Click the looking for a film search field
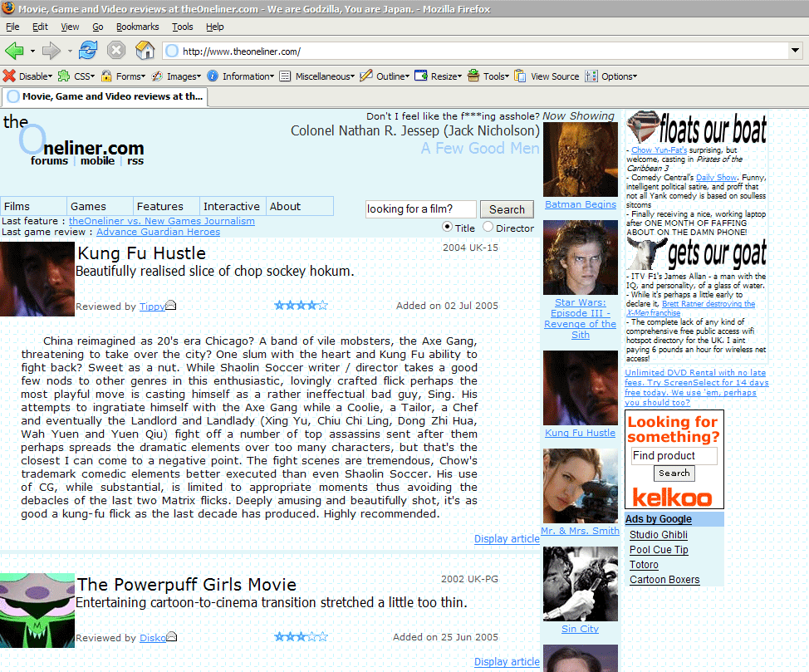 [421, 209]
